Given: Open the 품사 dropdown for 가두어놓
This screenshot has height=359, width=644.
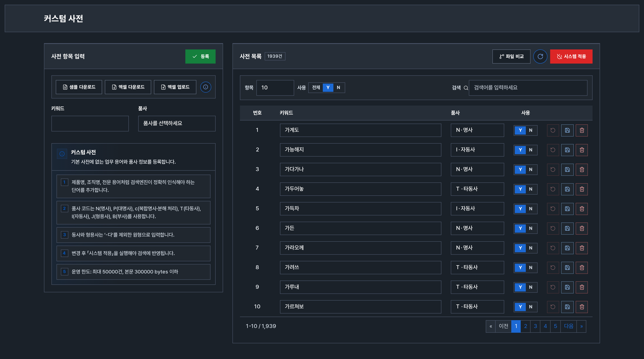Looking at the screenshot, I should click(477, 189).
